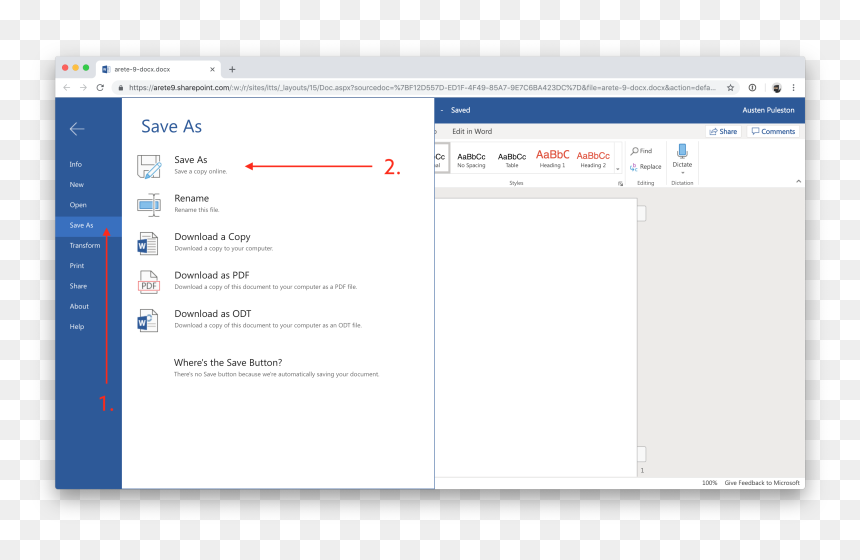The width and height of the screenshot is (860, 560).
Task: Click the back arrow in backstage sidebar
Action: 77,129
